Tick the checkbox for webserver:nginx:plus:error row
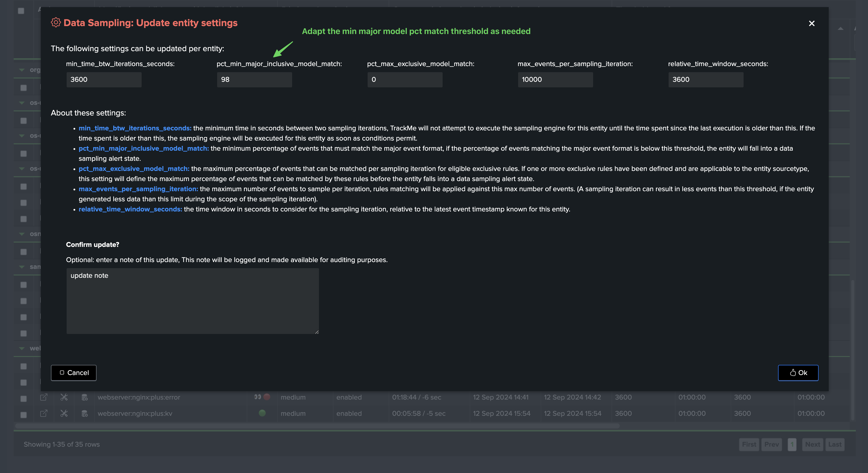Screen dimensions: 868x473 point(24,399)
